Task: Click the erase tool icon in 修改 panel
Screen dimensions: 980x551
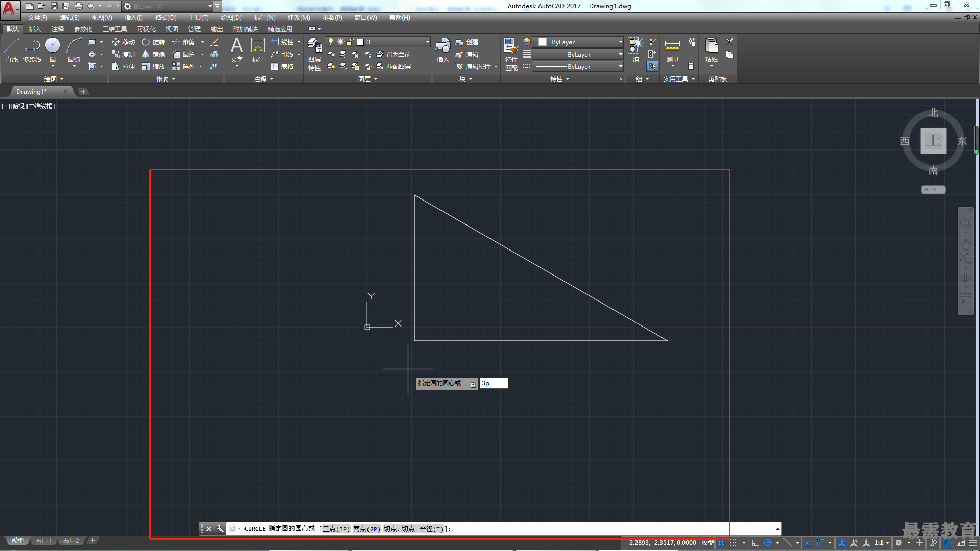Action: tap(215, 42)
